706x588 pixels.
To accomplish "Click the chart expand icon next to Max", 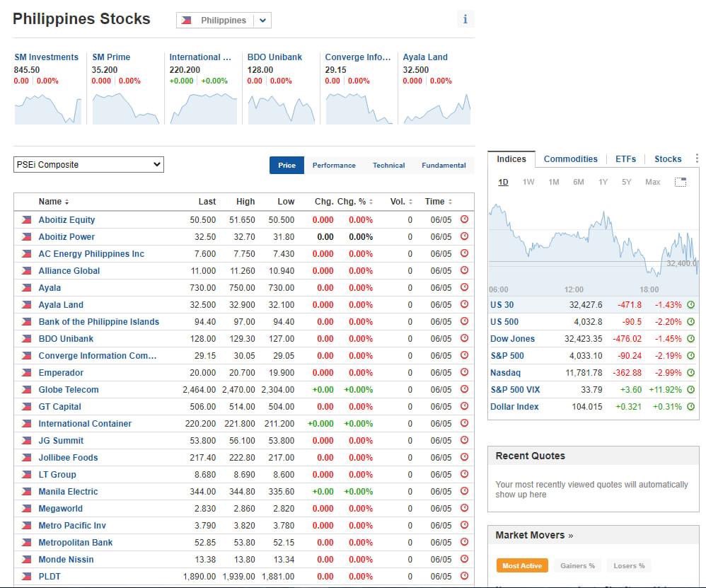I will pos(681,182).
